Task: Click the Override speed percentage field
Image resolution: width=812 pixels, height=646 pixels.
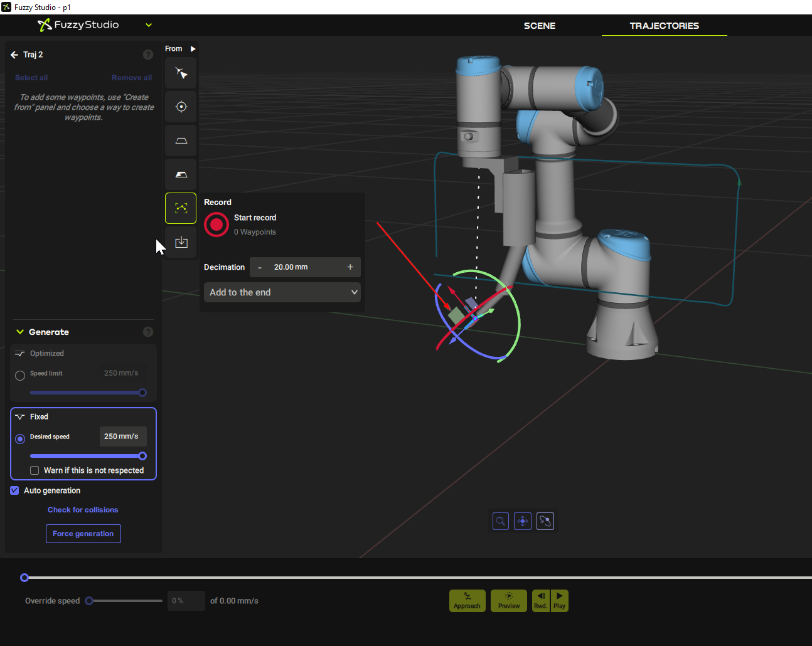Action: click(186, 600)
